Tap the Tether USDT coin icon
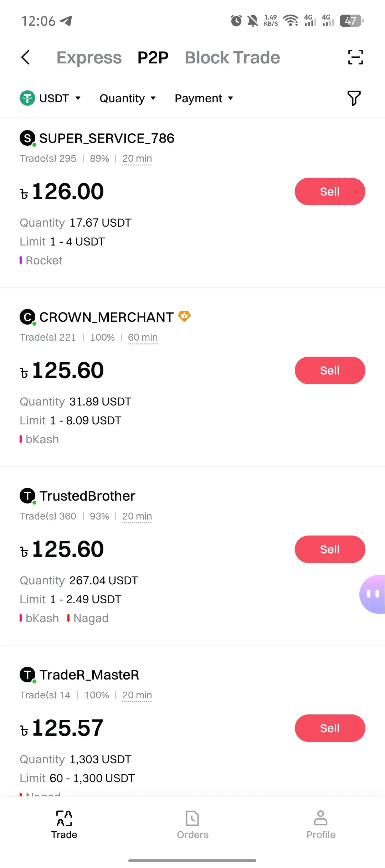Image resolution: width=385 pixels, height=868 pixels. point(27,98)
